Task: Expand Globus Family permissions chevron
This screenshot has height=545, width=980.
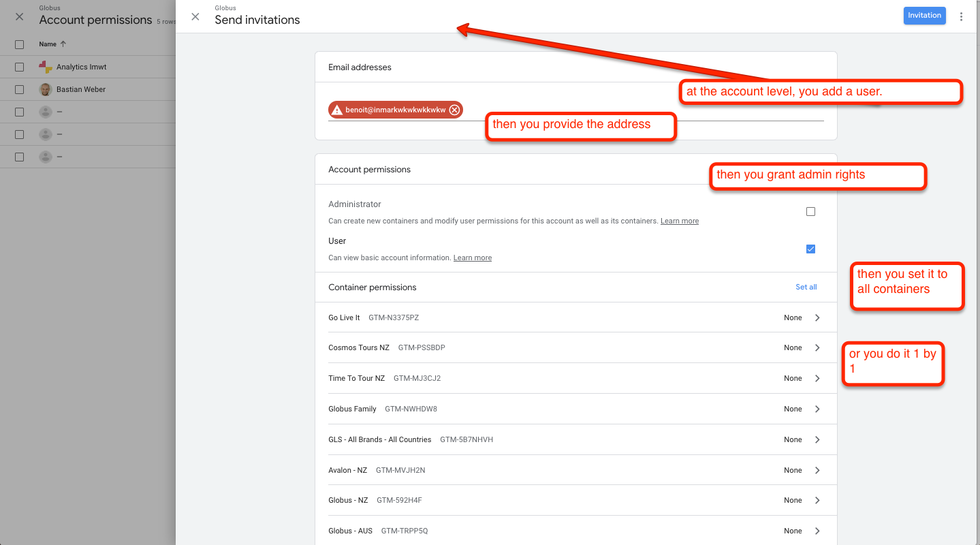Action: tap(817, 409)
